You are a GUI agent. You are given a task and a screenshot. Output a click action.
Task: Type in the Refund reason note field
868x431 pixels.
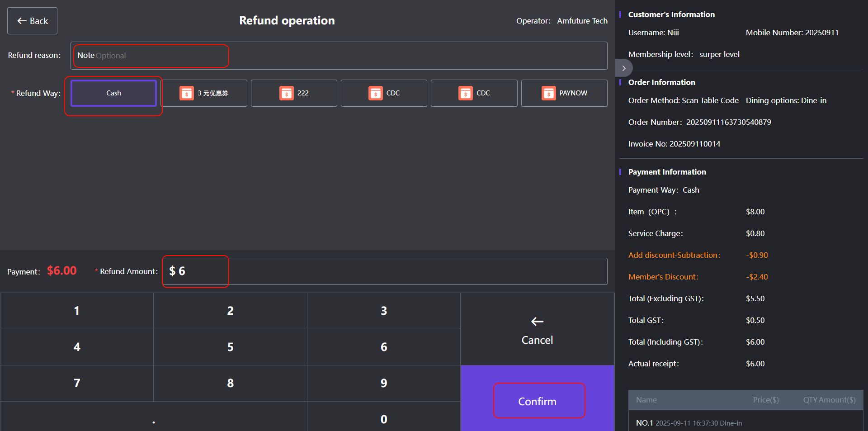click(339, 56)
